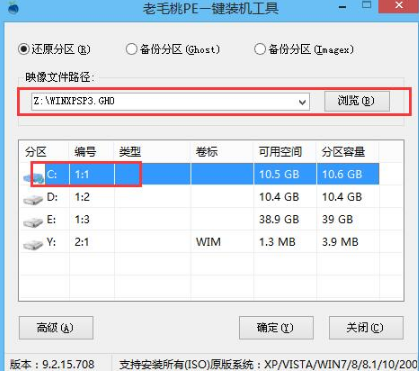Viewport: 419px width, 371px height.
Task: Click the 高级 (A) advanced button
Action: point(56,328)
